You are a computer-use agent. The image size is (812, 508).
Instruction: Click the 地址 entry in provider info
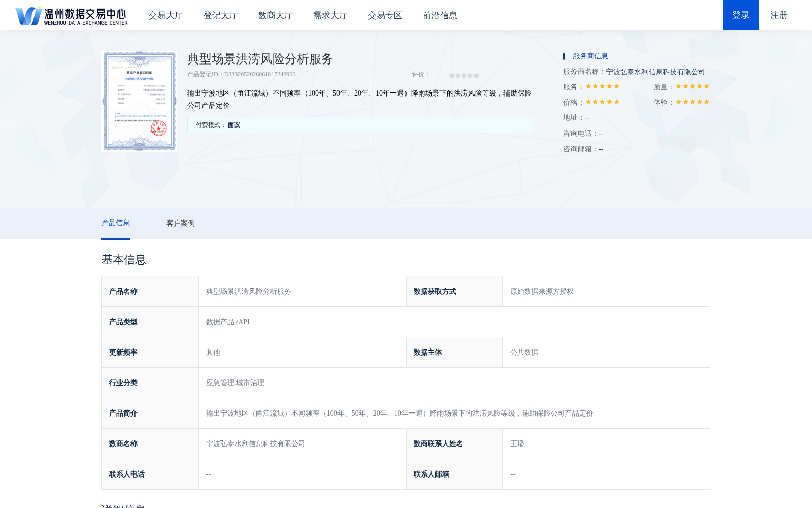coord(577,118)
